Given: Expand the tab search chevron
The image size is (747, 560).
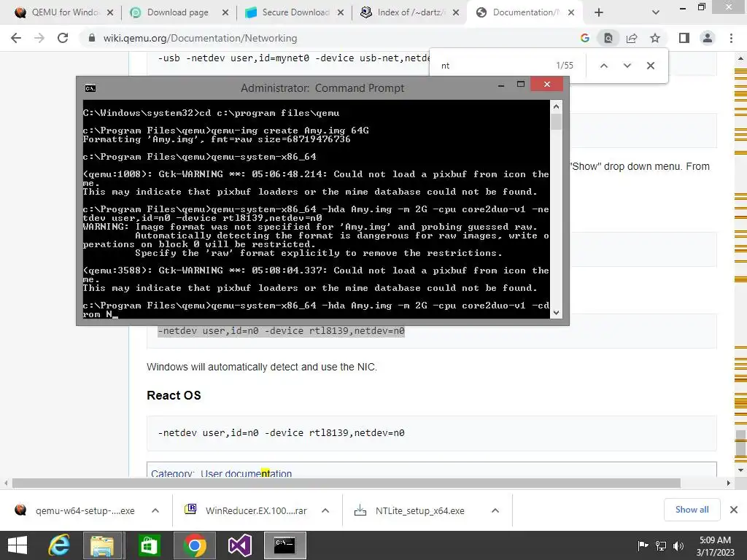Looking at the screenshot, I should [656, 12].
